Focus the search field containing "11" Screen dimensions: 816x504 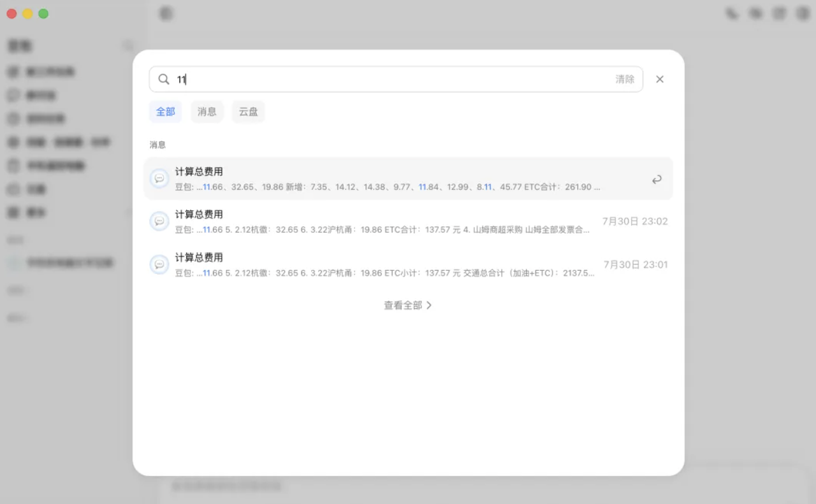click(x=395, y=79)
